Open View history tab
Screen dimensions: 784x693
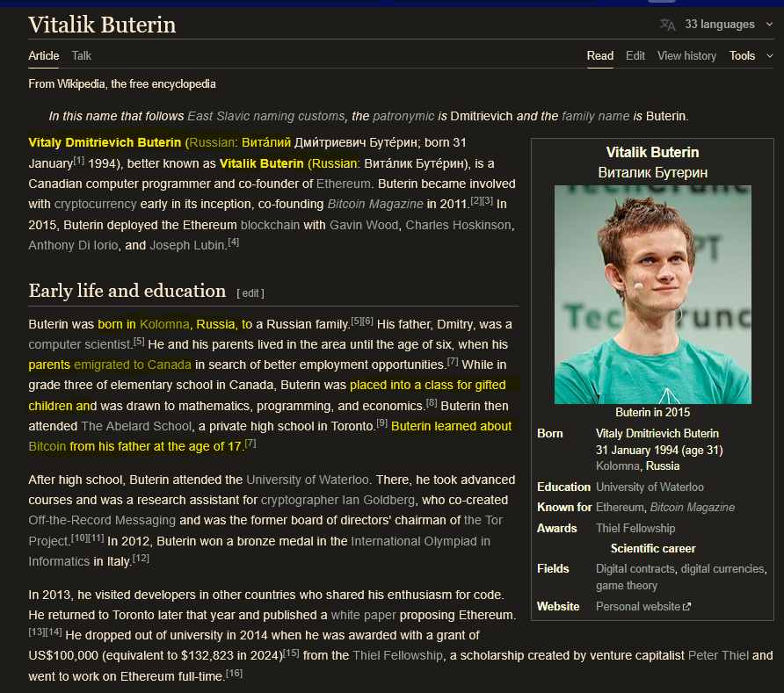click(686, 56)
